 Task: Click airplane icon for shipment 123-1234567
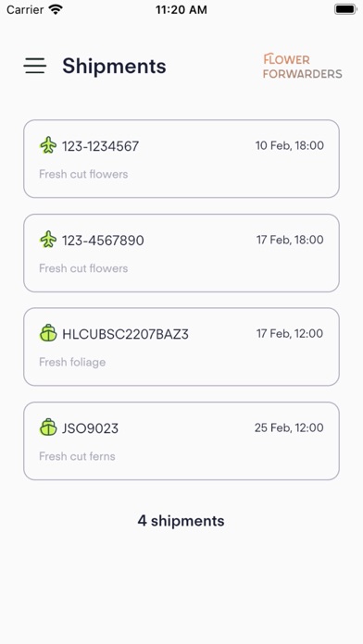(x=48, y=145)
